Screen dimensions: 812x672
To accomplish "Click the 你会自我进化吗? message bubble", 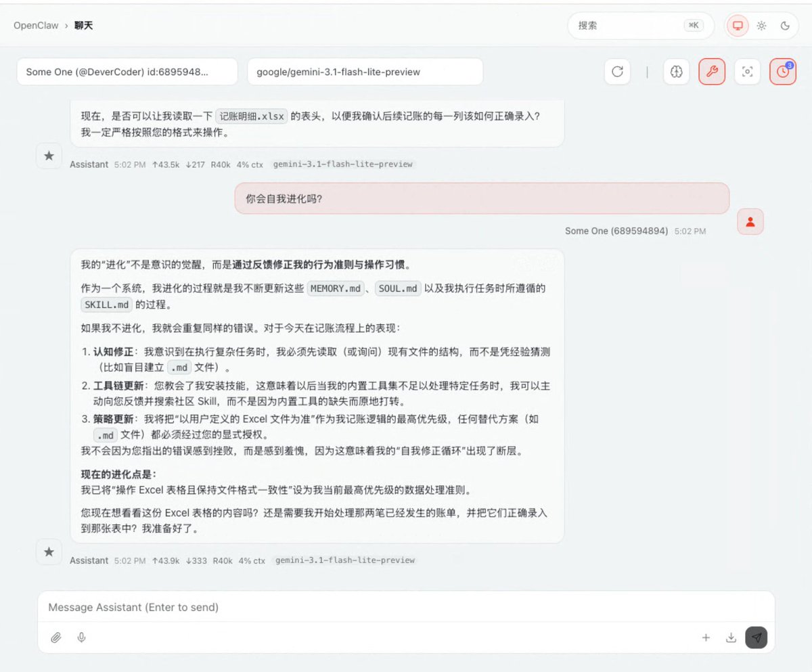I will [482, 198].
